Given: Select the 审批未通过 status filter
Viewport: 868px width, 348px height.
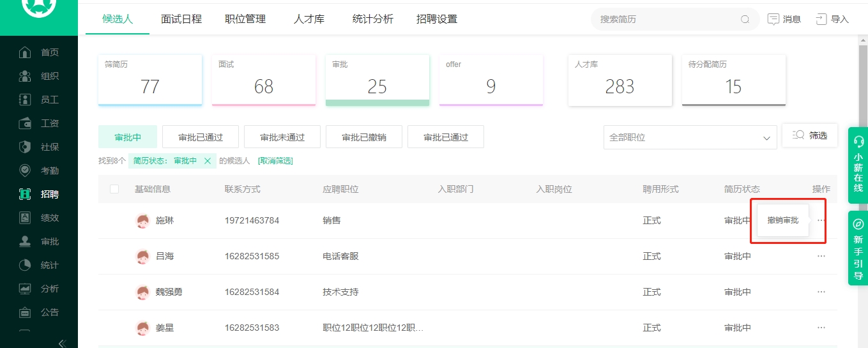Looking at the screenshot, I should 282,137.
